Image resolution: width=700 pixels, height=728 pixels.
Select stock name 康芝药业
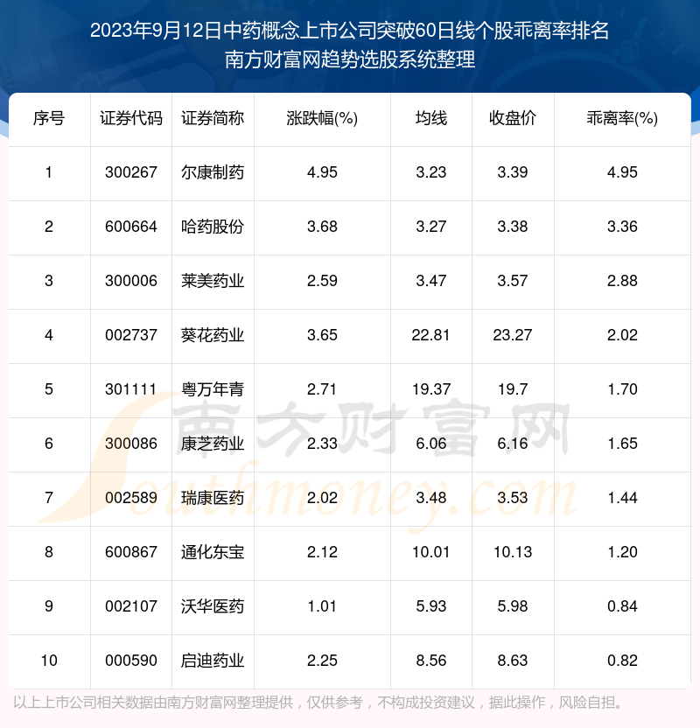click(x=213, y=444)
